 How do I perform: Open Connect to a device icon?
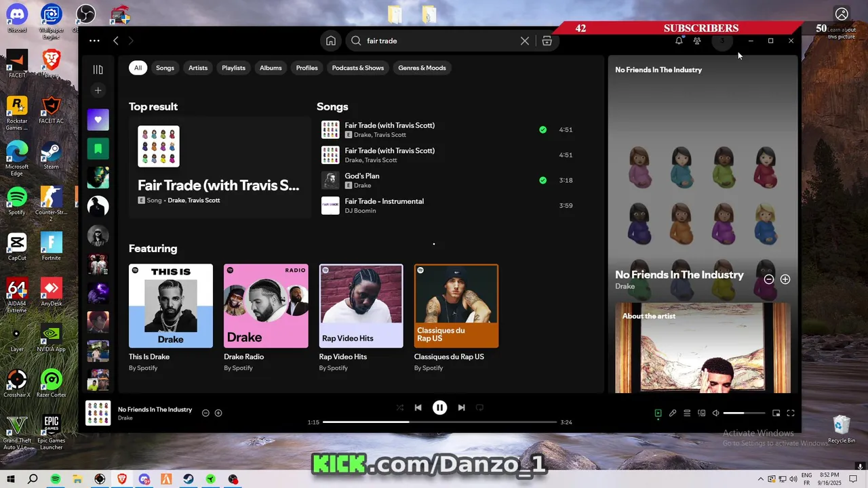[702, 413]
